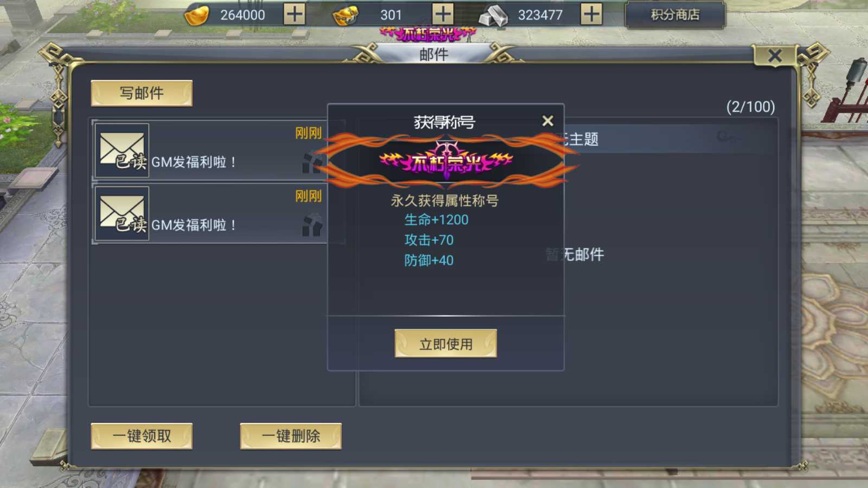
Task: Select the first GM发福利啦 mail title
Action: [194, 162]
